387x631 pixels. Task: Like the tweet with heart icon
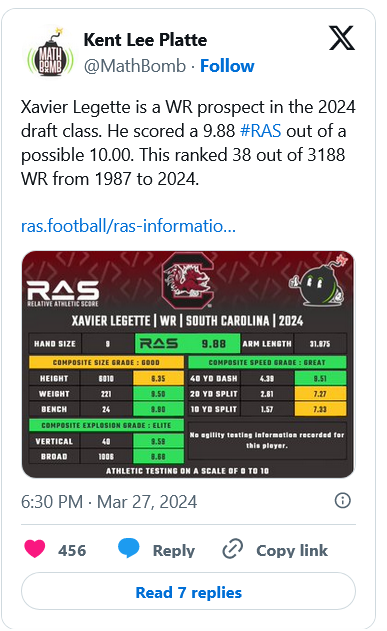(35, 549)
